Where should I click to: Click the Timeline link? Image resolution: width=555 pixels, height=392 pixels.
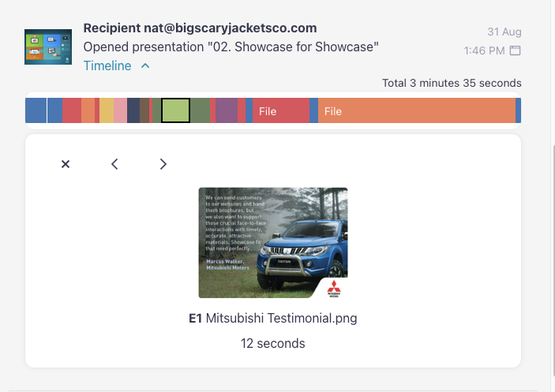[107, 65]
